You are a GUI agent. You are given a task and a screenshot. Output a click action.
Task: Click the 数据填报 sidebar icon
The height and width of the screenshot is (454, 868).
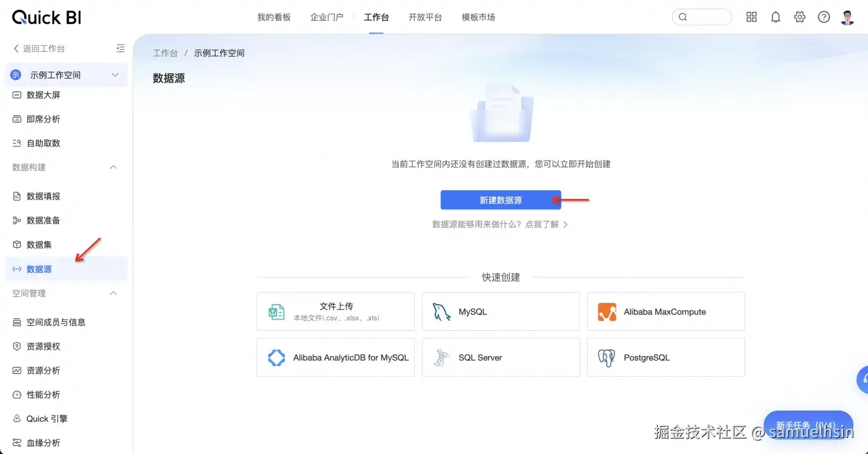point(17,196)
